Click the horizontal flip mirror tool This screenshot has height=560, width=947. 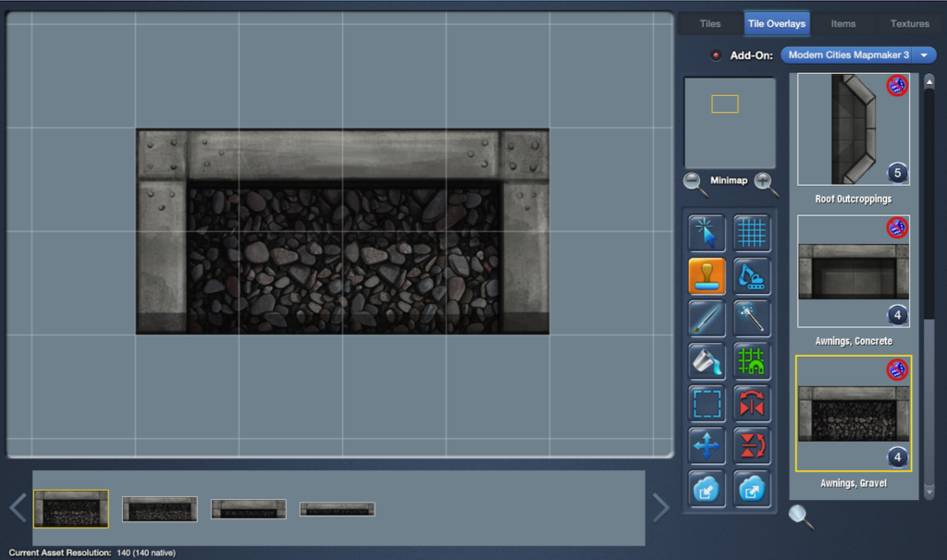pos(752,404)
